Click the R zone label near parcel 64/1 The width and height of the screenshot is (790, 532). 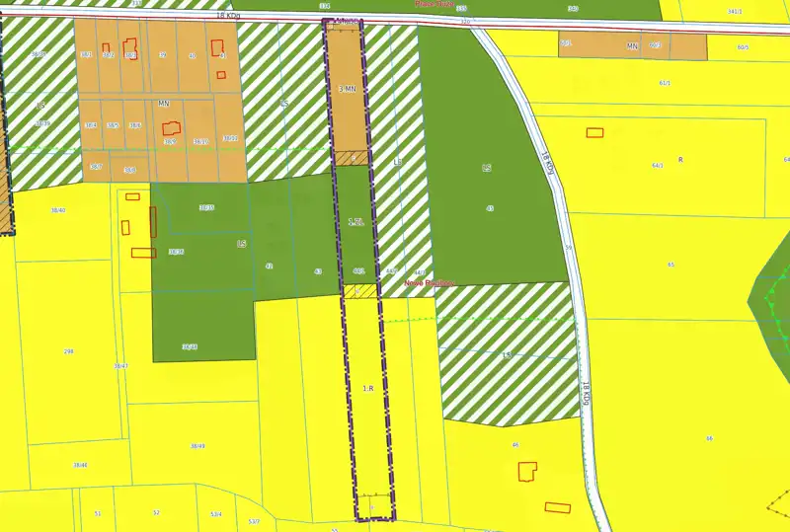[x=680, y=160]
